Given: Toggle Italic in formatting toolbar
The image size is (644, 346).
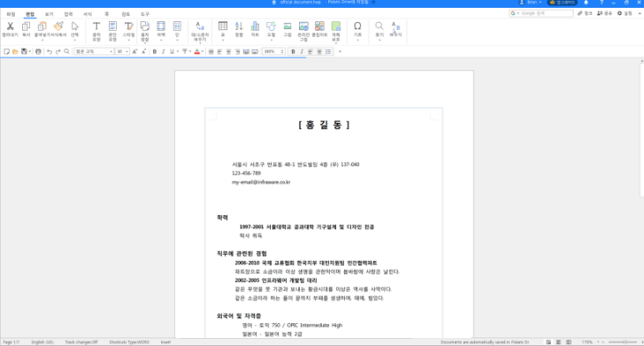Looking at the screenshot, I should click(x=163, y=51).
